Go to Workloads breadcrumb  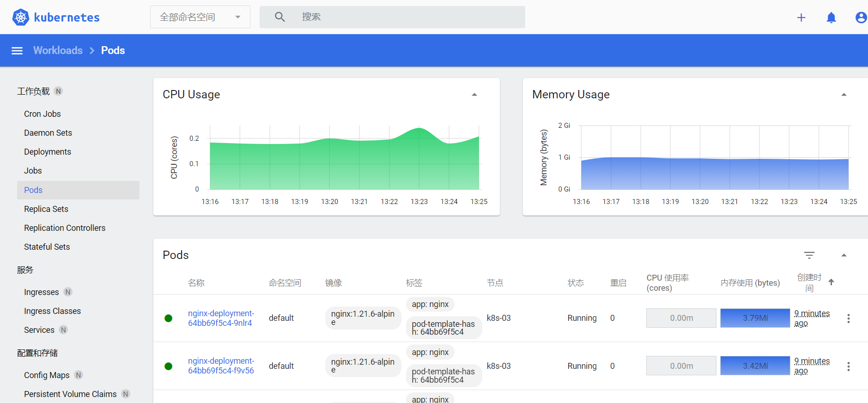(x=58, y=50)
